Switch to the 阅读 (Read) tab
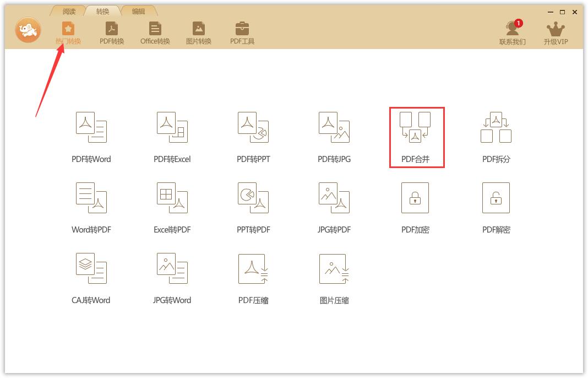 point(67,10)
